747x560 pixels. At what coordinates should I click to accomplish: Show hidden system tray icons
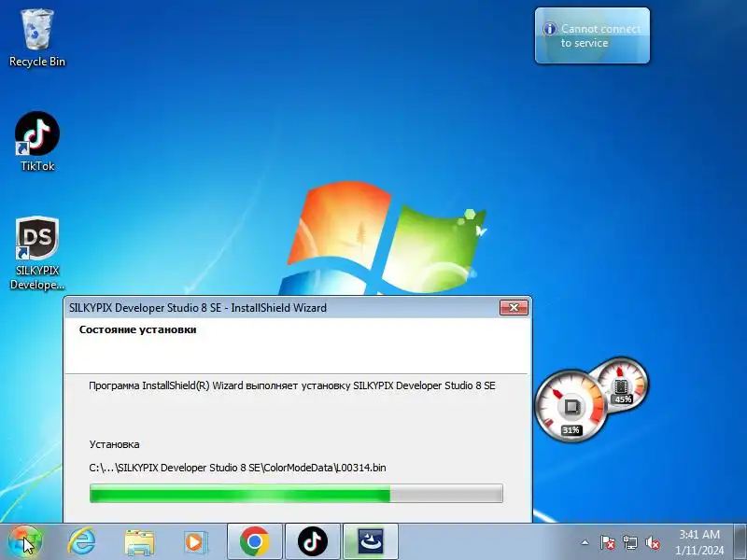[x=585, y=542]
